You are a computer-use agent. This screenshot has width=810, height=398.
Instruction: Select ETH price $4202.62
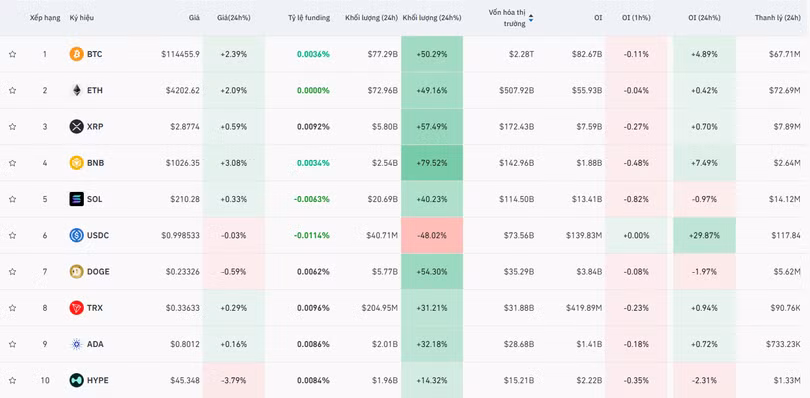point(183,90)
